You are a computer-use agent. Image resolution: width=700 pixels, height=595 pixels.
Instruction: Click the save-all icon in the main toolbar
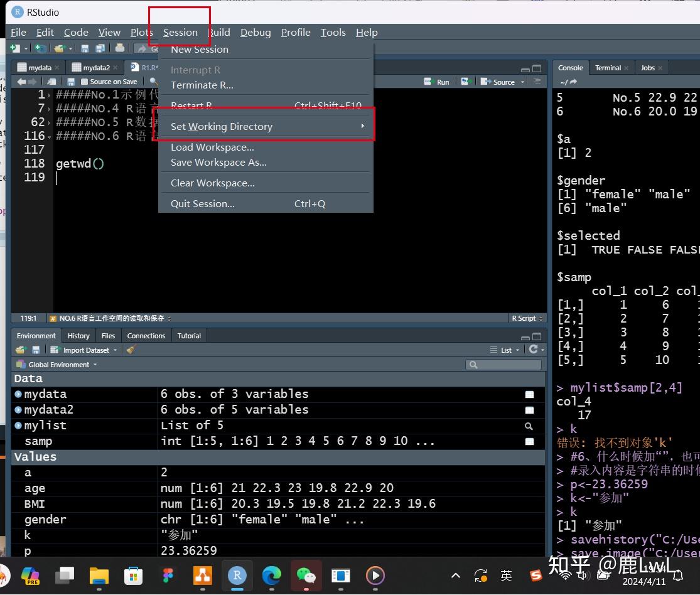tap(100, 48)
